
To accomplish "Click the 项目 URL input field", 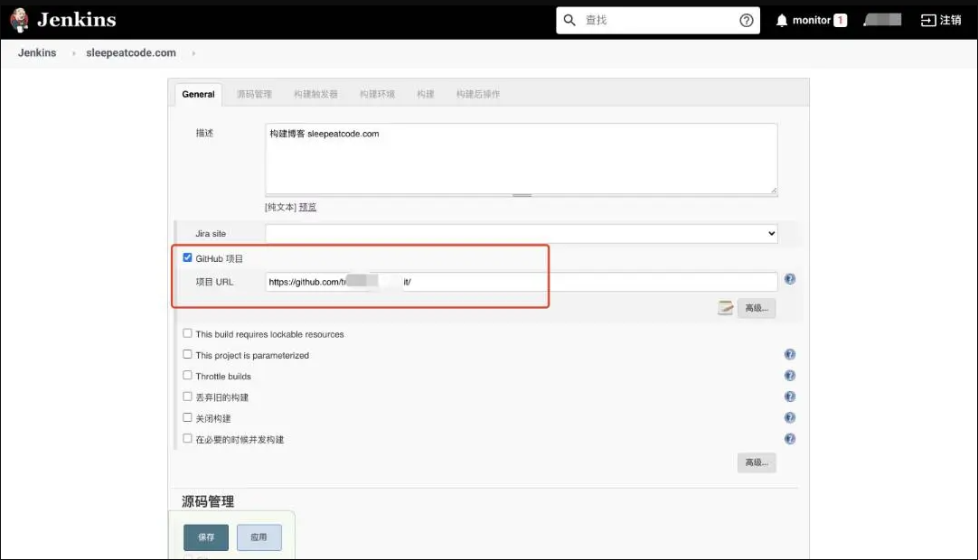I will click(x=521, y=282).
